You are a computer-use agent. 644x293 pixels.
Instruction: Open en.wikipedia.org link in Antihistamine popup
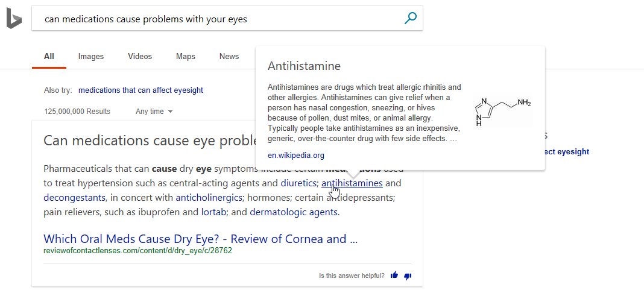295,156
